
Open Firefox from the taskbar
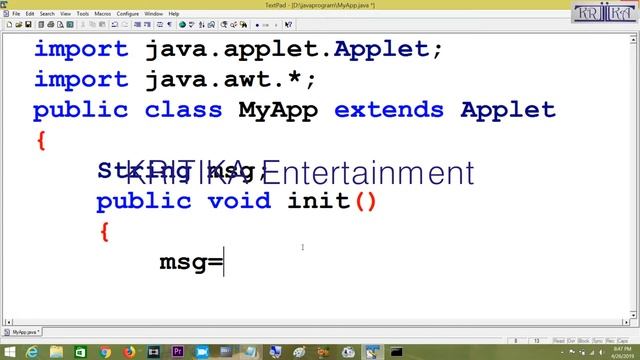129,352
